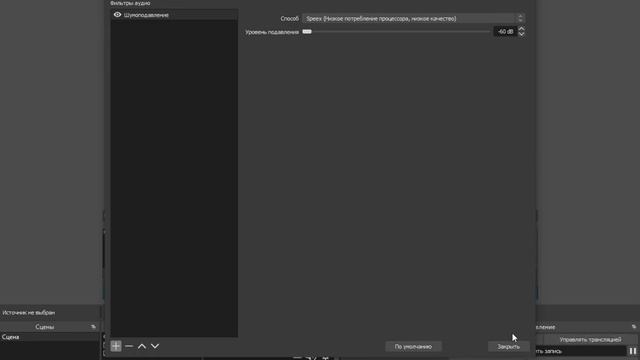Add a new audio filter with the plus icon
The height and width of the screenshot is (360, 640).
click(x=116, y=346)
